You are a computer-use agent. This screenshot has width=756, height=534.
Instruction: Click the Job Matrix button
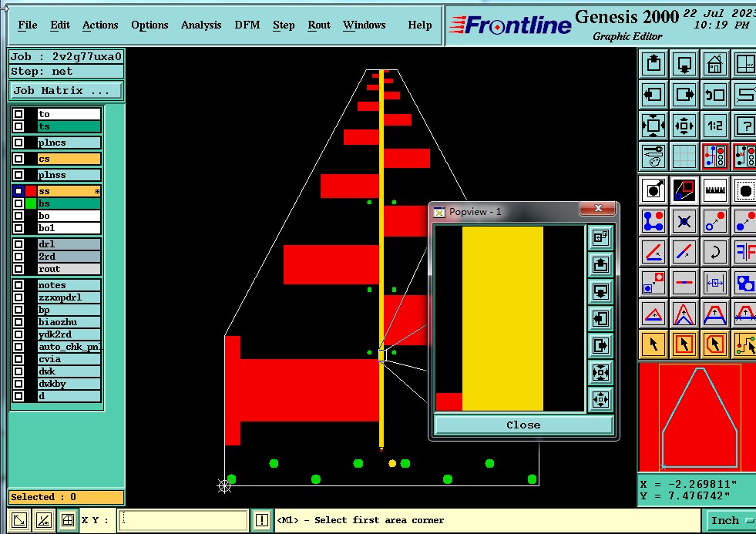(x=66, y=91)
